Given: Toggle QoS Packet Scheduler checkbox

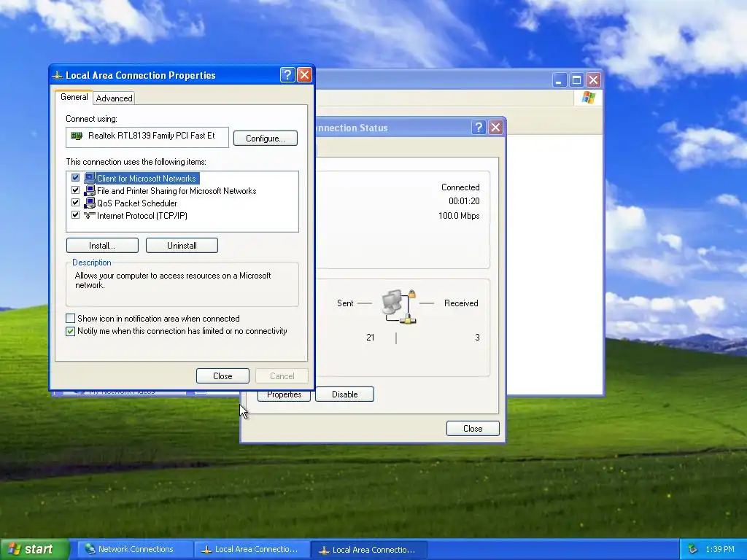Looking at the screenshot, I should [75, 203].
